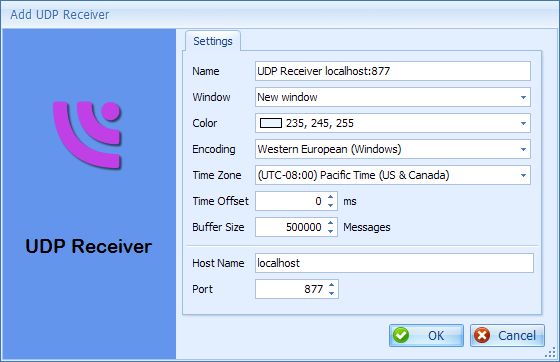Dismiss dialog with Cancel button
This screenshot has height=362, width=560.
point(508,335)
